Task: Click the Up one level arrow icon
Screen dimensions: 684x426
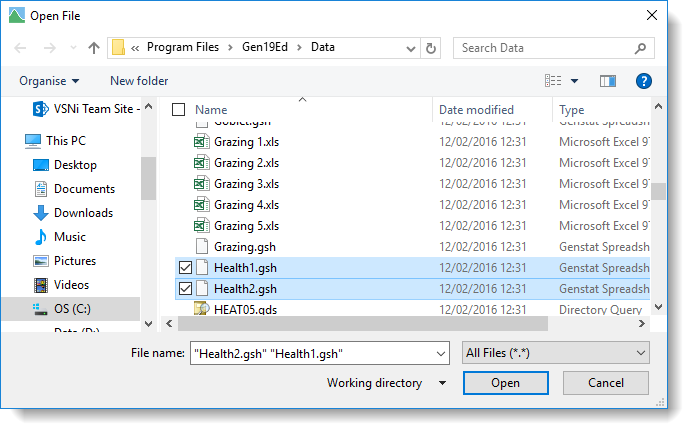Action: pos(94,48)
